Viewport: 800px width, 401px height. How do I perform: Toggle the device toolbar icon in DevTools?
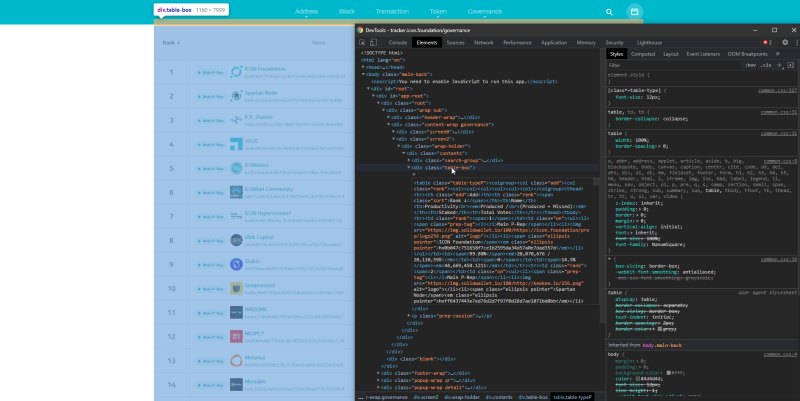pos(373,42)
